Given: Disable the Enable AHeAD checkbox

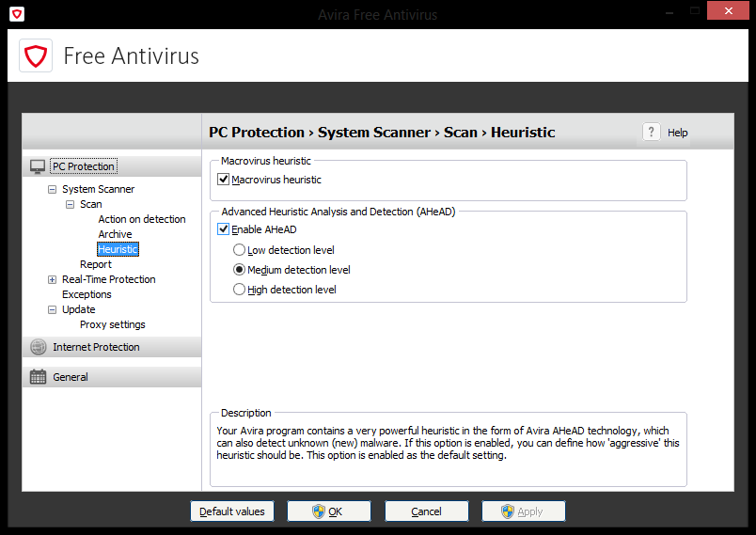Looking at the screenshot, I should 223,228.
